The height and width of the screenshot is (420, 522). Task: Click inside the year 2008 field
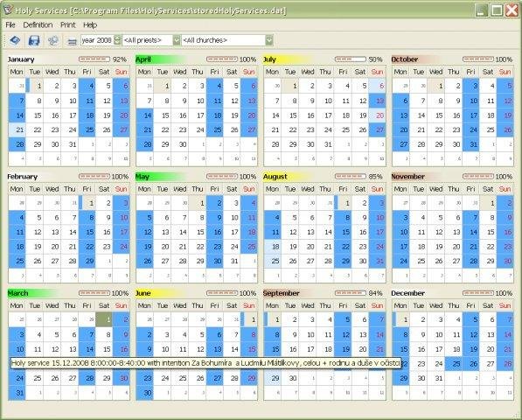pyautogui.click(x=97, y=40)
